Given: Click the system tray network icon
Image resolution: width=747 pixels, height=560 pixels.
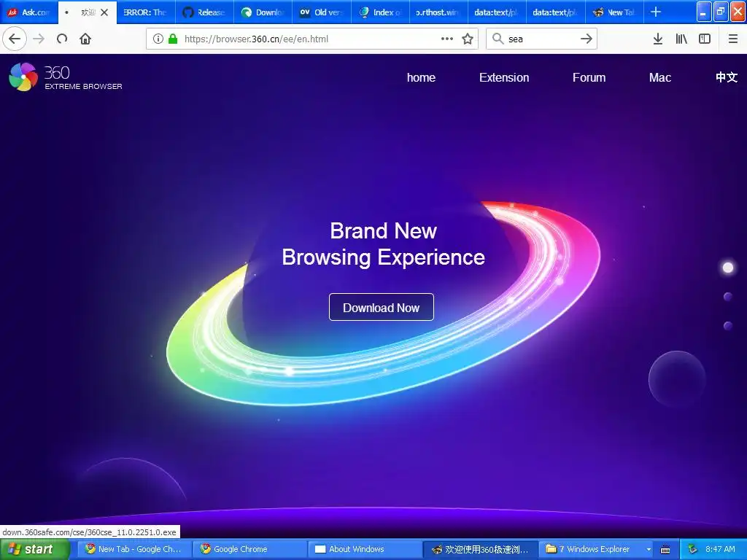Looking at the screenshot, I should point(693,549).
